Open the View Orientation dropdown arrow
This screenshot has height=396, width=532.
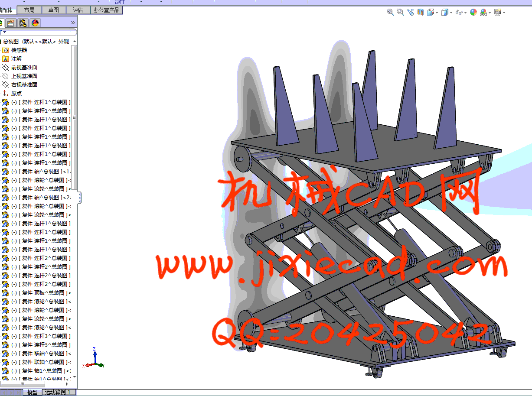[x=437, y=13]
